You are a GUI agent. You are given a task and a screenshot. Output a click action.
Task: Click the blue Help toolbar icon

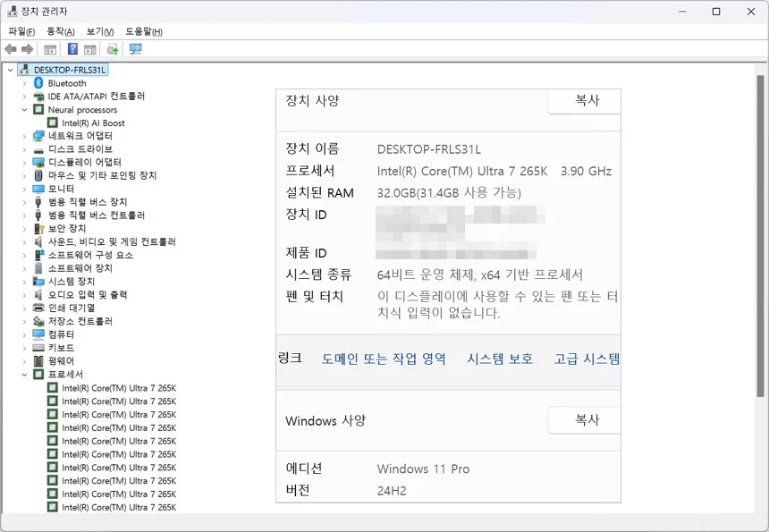73,49
